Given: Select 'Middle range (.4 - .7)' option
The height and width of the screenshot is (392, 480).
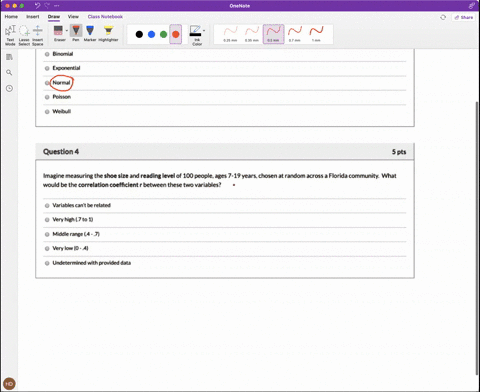Looking at the screenshot, I should (47, 234).
